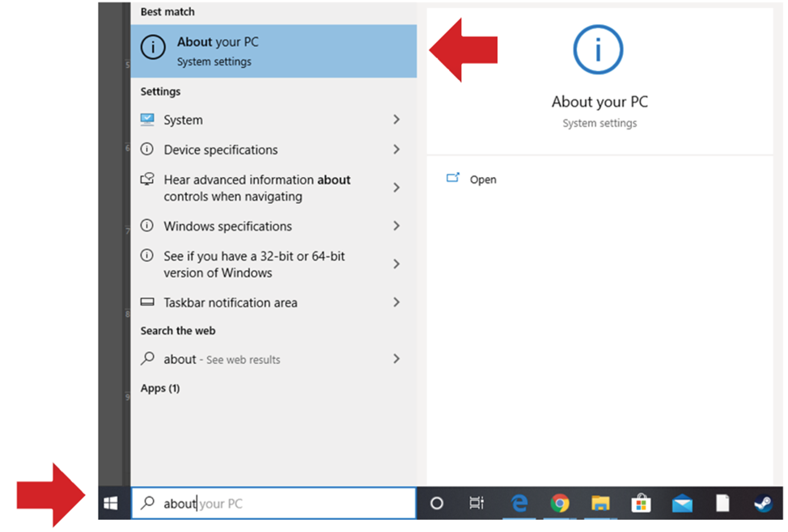This screenshot has height=532, width=788.
Task: Click the Settings section heading
Action: point(160,91)
